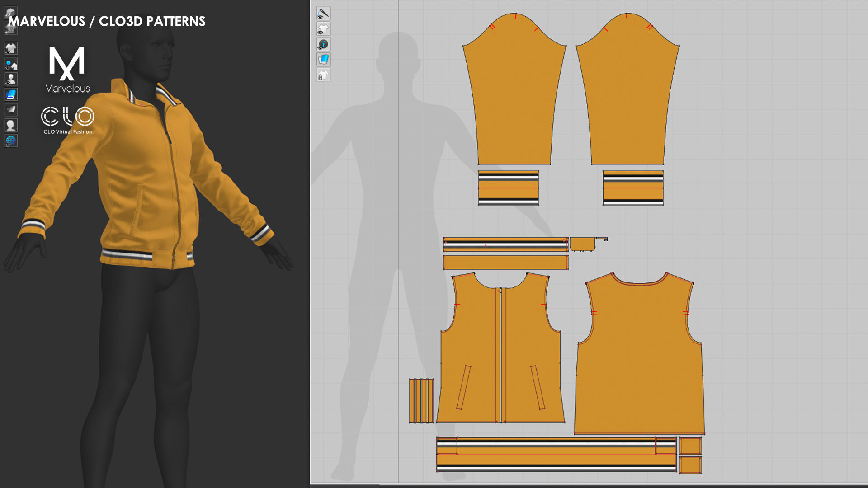The image size is (868, 488).
Task: Open the avatar render style head icon
Action: pos(11,125)
